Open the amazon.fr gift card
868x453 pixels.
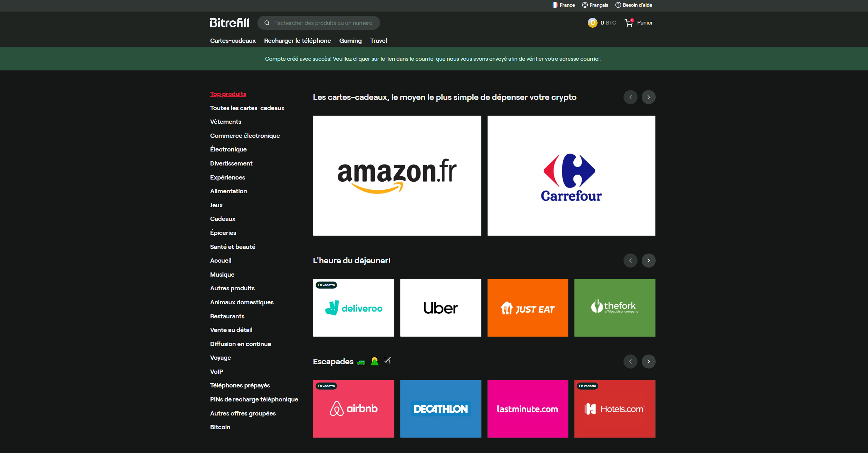pos(397,176)
